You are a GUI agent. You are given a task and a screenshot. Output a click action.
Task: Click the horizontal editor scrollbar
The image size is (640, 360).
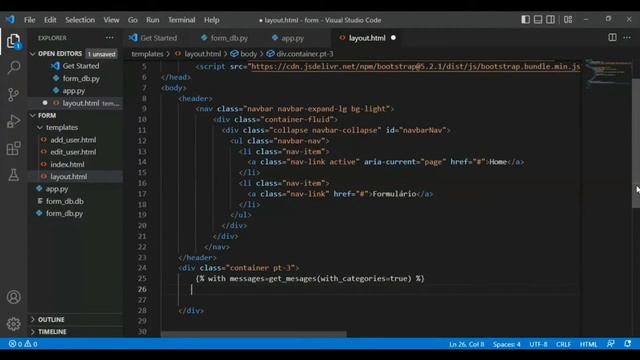[253, 334]
